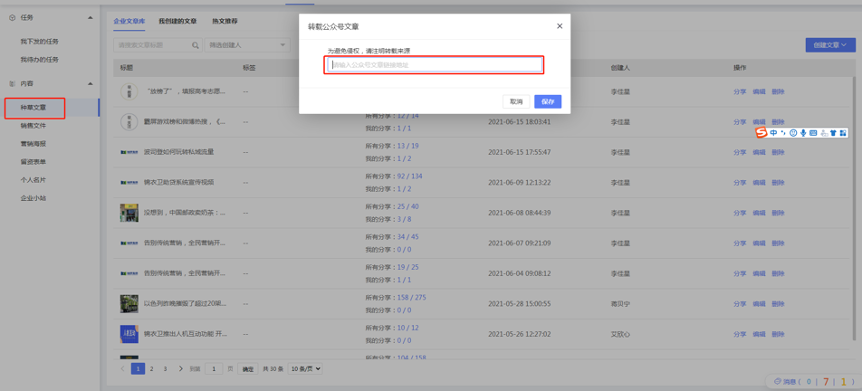Click thumbnail of 中国邮政卖奶茶 article
862x391 pixels.
[129, 213]
